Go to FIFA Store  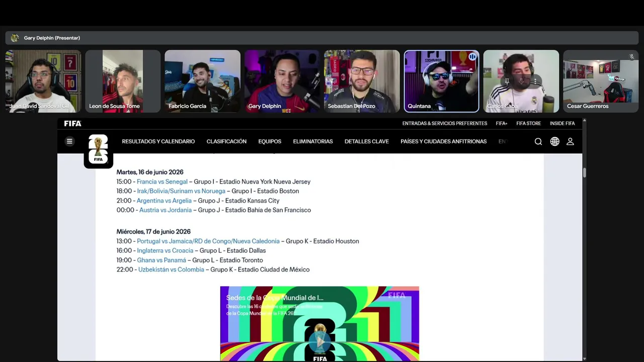[x=528, y=123]
